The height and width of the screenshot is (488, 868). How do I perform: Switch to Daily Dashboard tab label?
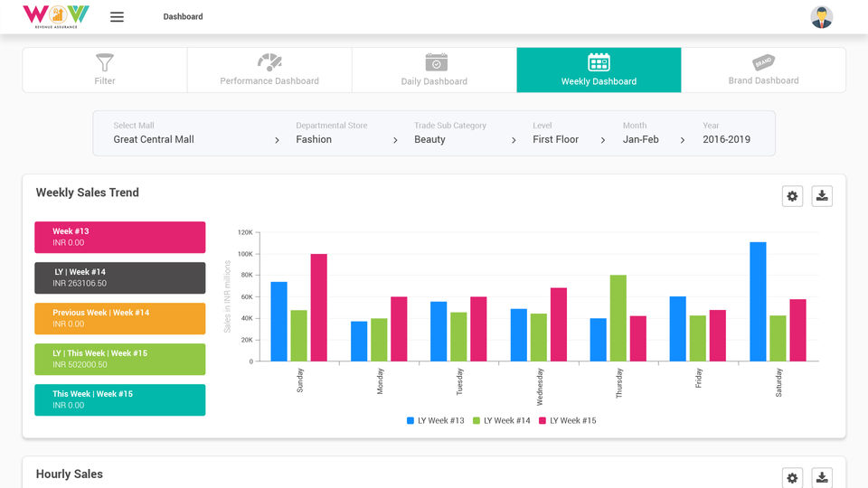[434, 81]
